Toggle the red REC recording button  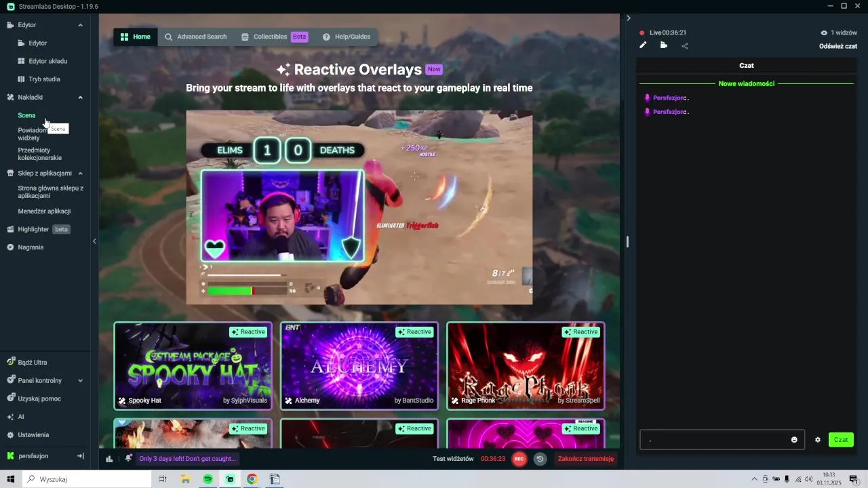(519, 459)
